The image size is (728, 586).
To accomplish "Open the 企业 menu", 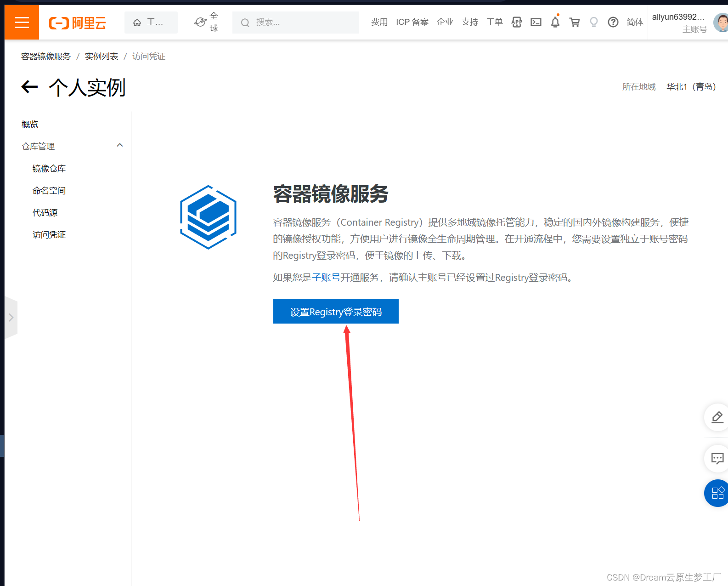I will (445, 22).
